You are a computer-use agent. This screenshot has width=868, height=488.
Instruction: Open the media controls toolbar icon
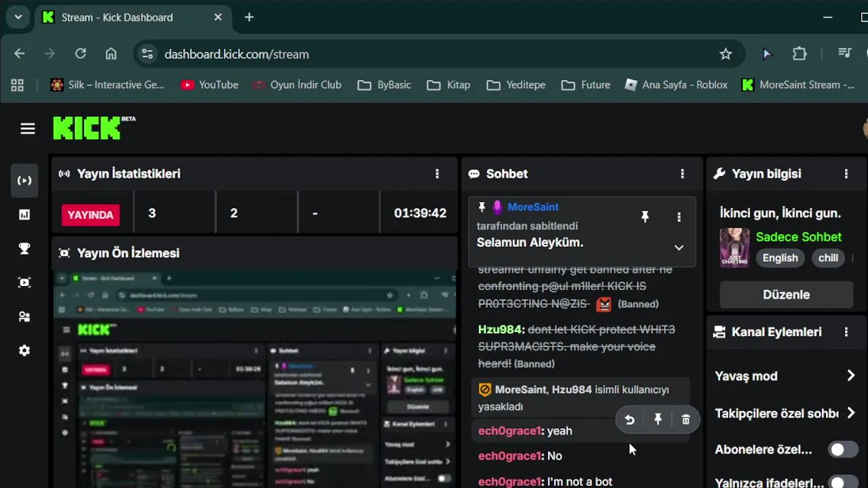click(844, 54)
